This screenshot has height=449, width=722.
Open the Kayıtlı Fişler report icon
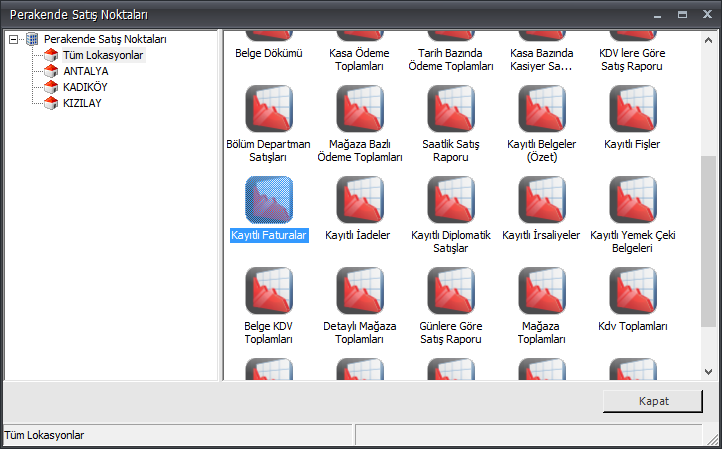tap(633, 109)
